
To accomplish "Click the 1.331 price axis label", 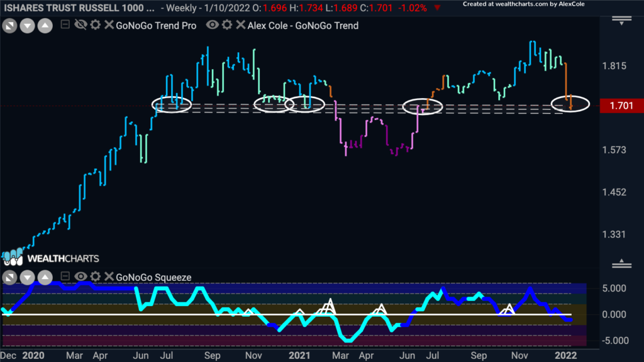I will click(x=614, y=234).
